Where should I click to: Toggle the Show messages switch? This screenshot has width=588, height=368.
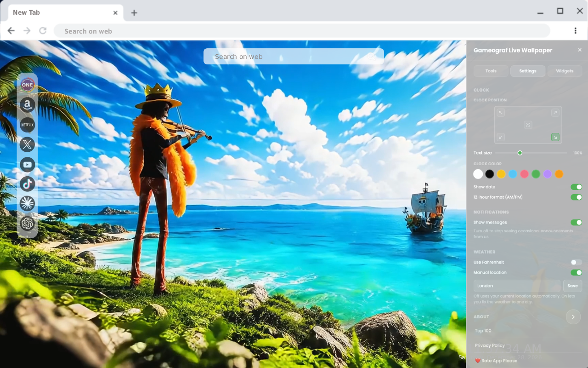click(x=576, y=222)
